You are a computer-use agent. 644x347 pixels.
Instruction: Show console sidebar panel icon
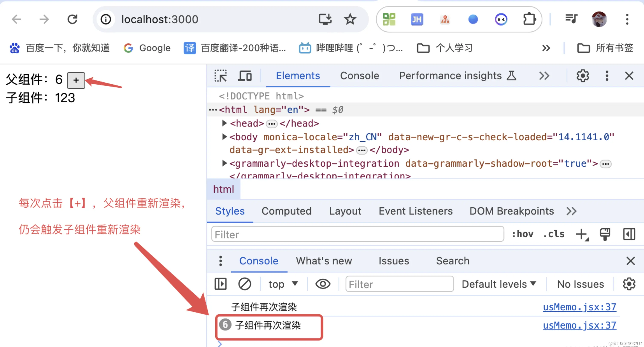coord(220,284)
